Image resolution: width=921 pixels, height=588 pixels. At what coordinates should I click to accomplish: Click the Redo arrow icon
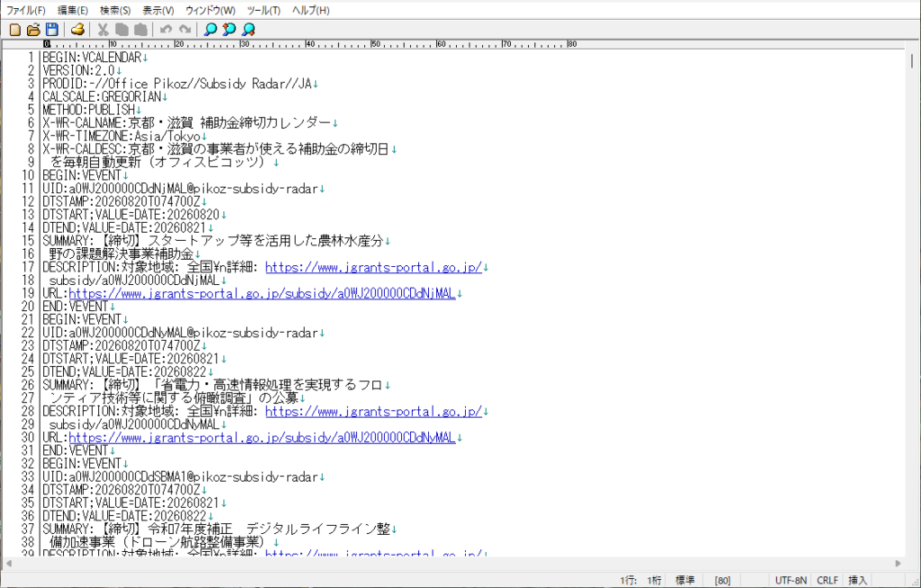pos(185,30)
